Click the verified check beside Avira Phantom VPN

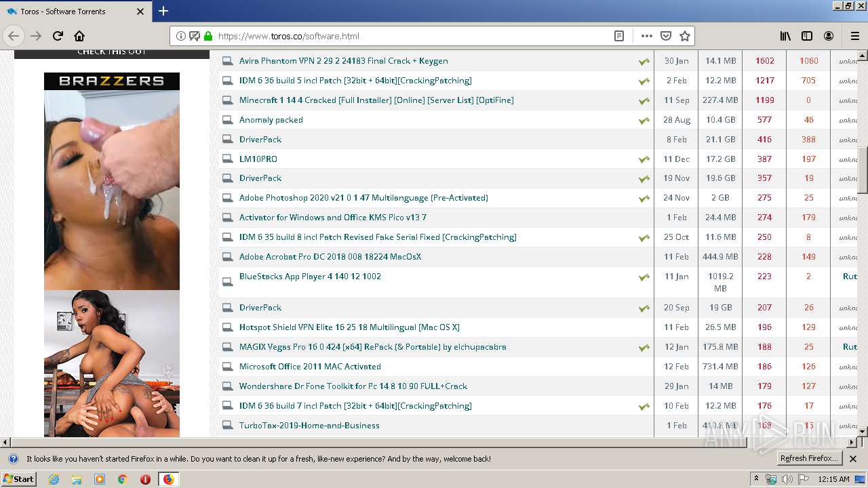644,62
